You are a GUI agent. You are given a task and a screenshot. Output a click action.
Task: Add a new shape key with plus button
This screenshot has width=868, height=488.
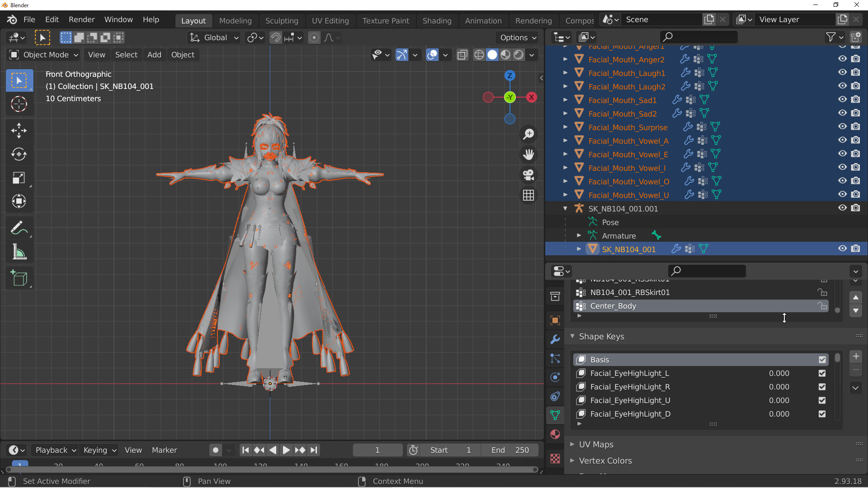[856, 357]
